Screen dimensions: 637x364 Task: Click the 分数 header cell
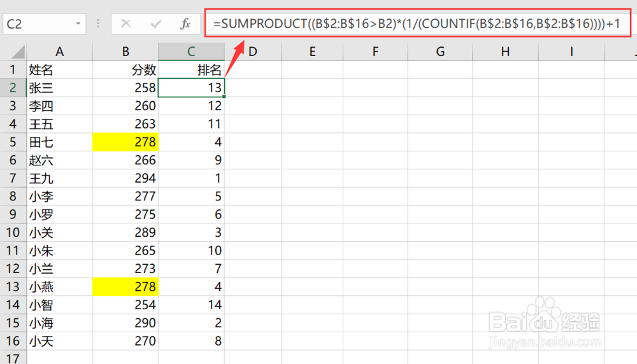point(125,70)
